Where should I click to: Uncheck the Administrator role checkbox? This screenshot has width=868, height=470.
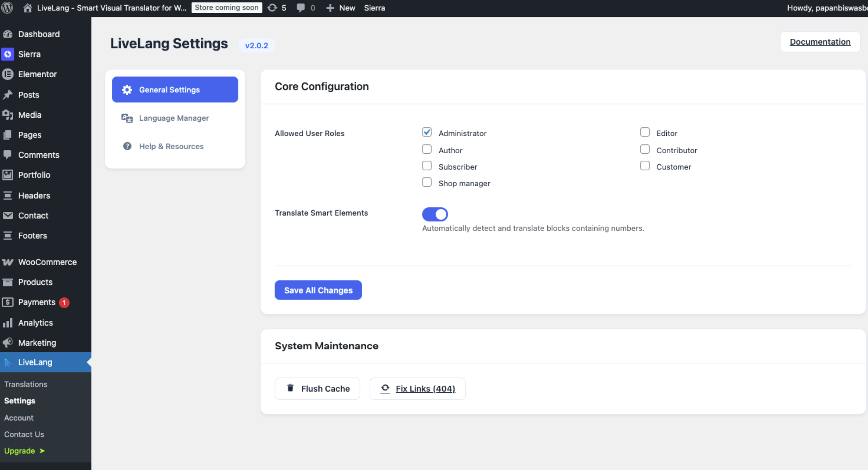click(427, 132)
